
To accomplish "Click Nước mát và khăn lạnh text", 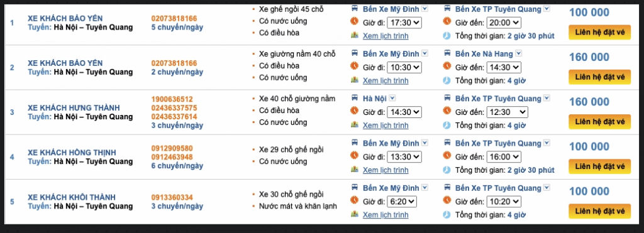I will click(297, 206).
